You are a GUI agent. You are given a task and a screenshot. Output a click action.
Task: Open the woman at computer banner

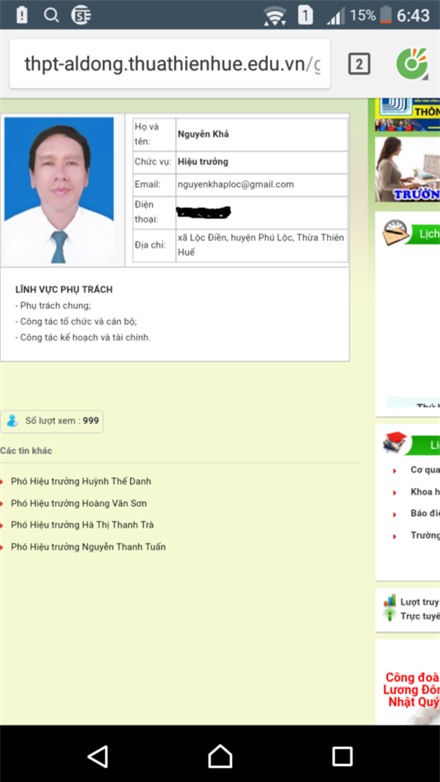coord(408,169)
